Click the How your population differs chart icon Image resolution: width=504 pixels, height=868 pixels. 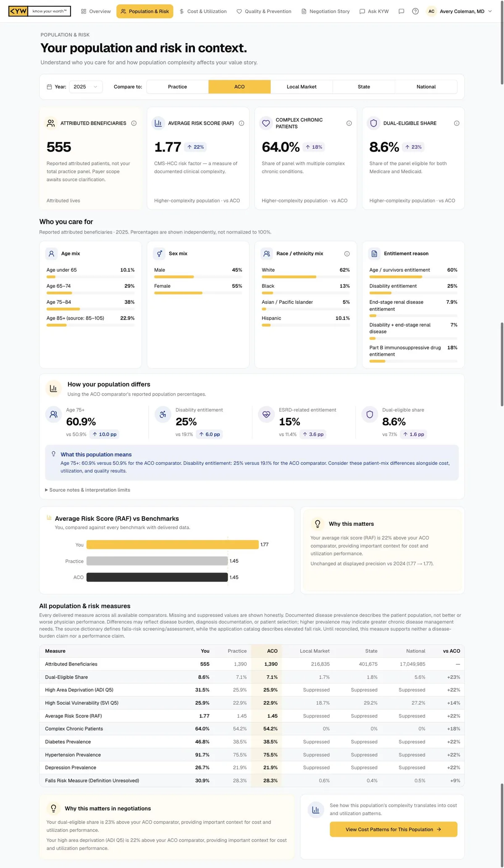click(53, 388)
